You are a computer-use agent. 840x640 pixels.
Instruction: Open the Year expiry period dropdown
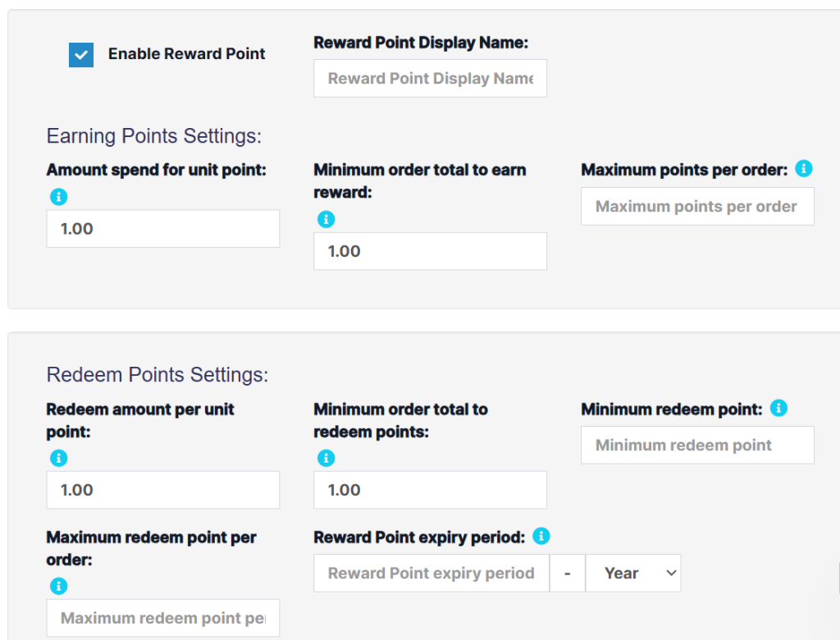[632, 574]
